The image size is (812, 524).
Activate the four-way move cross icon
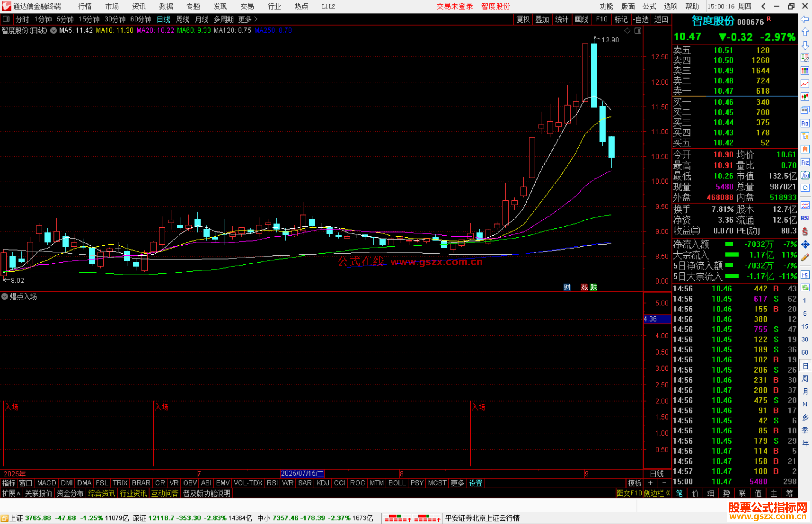tap(805, 245)
